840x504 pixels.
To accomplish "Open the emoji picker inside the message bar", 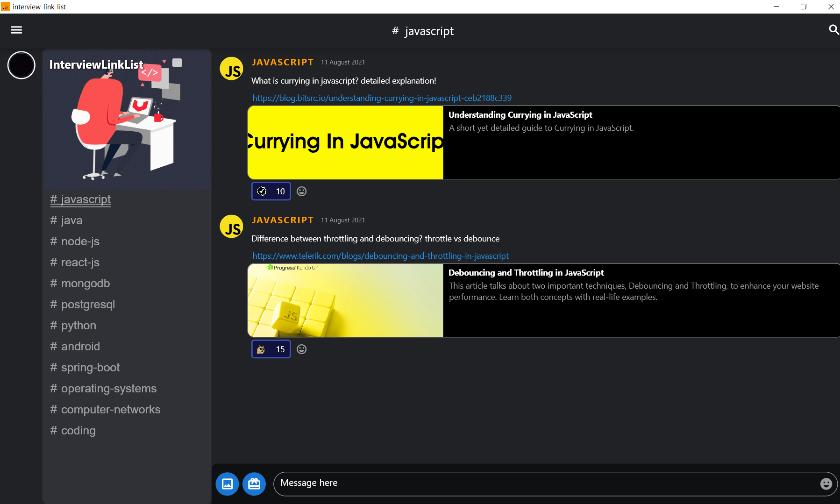I will (825, 483).
